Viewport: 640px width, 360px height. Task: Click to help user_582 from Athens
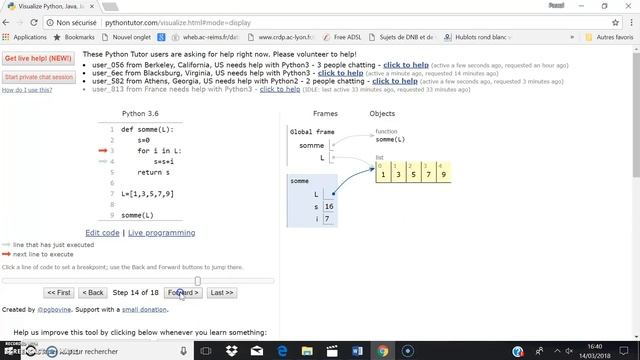[x=395, y=81]
